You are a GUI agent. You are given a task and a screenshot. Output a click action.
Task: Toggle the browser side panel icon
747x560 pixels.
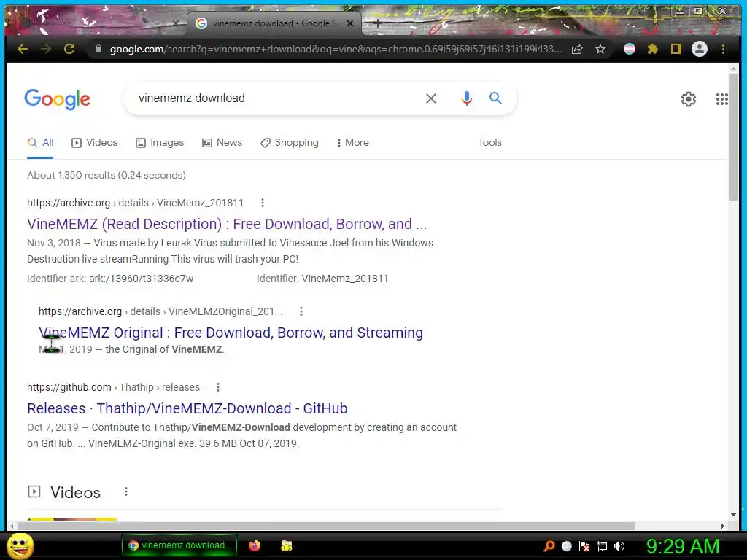[676, 49]
